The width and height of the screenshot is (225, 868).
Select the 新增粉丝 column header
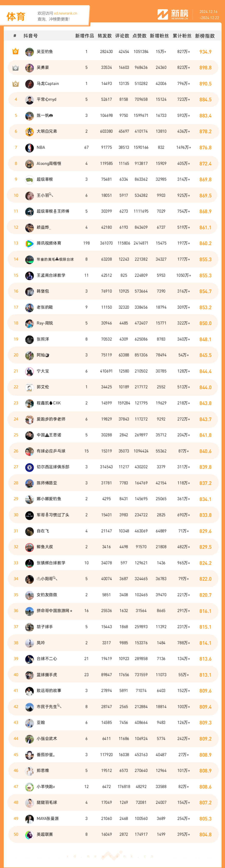159,36
